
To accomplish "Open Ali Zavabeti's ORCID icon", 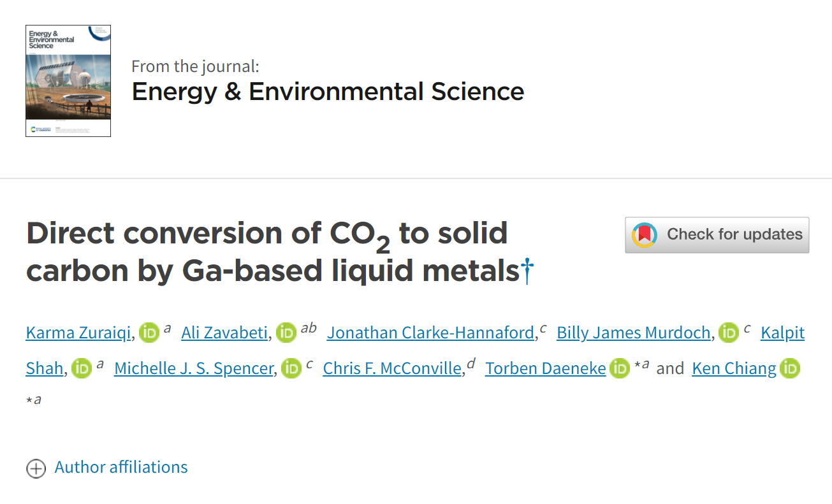I will 286,333.
